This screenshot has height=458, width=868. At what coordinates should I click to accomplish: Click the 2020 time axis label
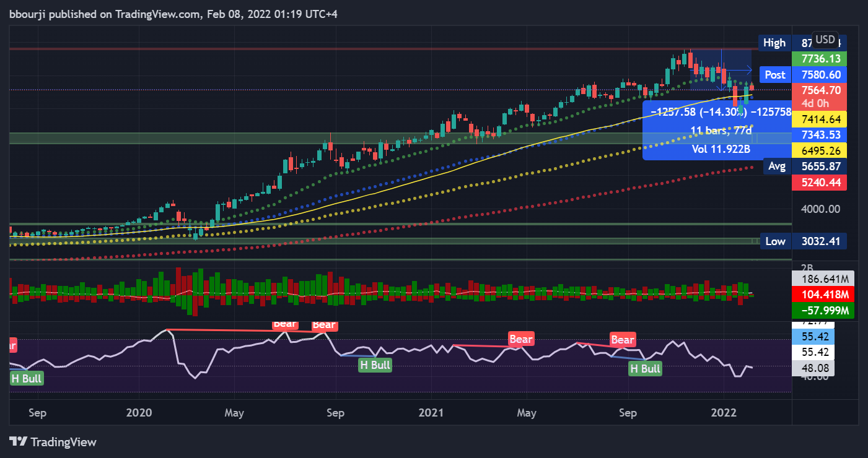(x=138, y=412)
